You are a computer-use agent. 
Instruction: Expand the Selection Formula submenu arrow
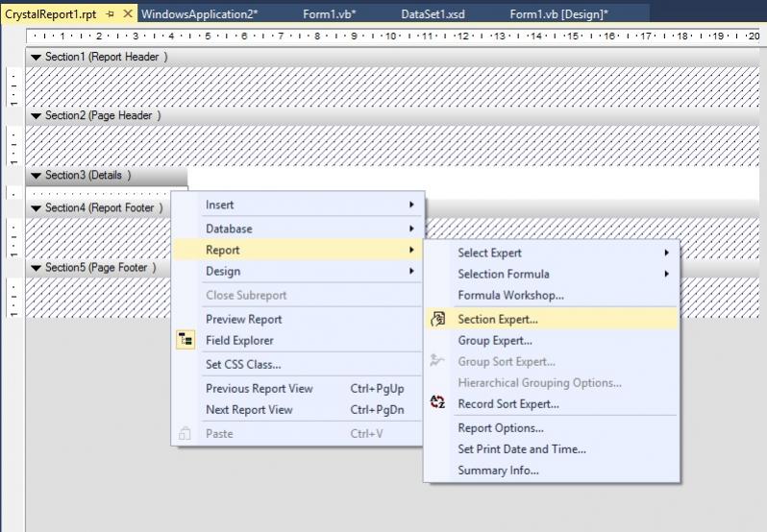click(666, 274)
